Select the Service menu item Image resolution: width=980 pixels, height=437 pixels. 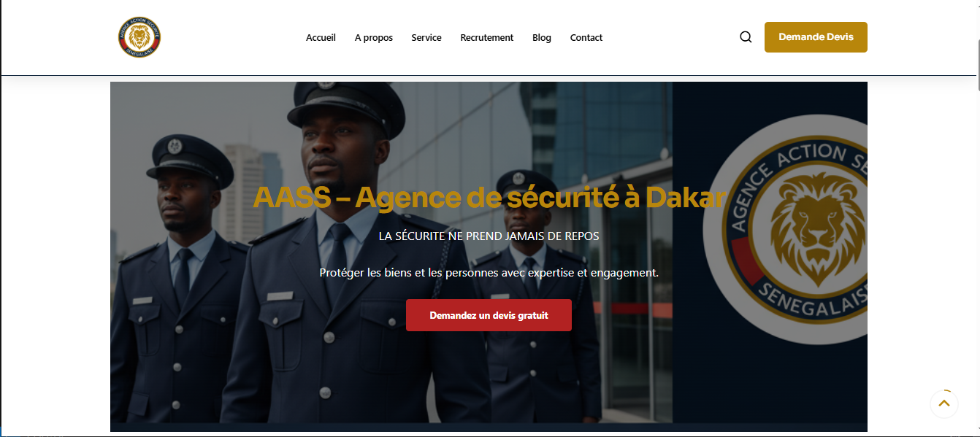pyautogui.click(x=426, y=37)
